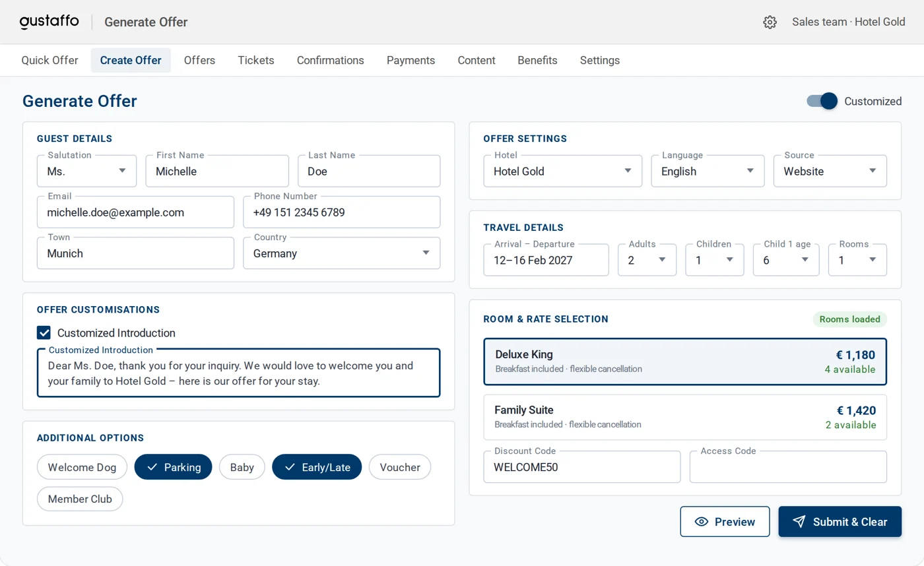The image size is (924, 566).
Task: Click the First Name field
Action: click(217, 172)
